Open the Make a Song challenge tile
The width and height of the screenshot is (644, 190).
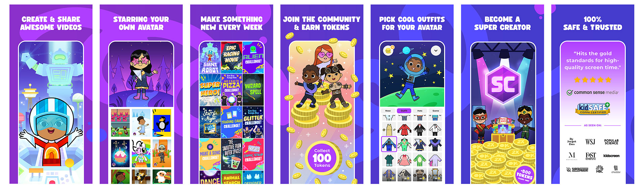point(210,154)
